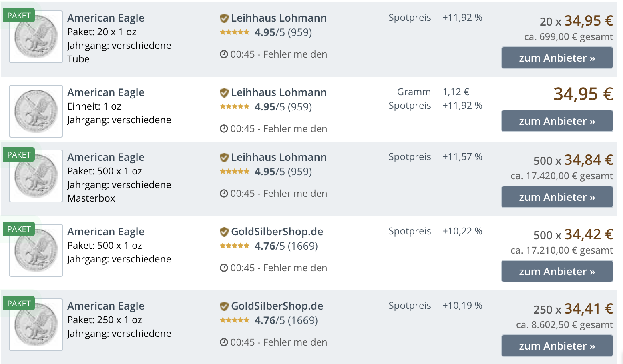Click the star rating in the 250 x 1 oz offer

235,320
